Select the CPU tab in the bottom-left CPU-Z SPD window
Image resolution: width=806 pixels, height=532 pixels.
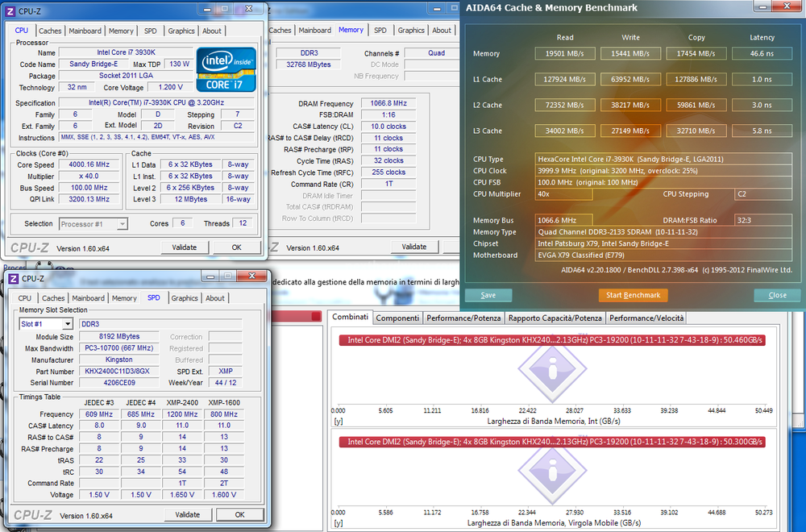click(x=25, y=298)
